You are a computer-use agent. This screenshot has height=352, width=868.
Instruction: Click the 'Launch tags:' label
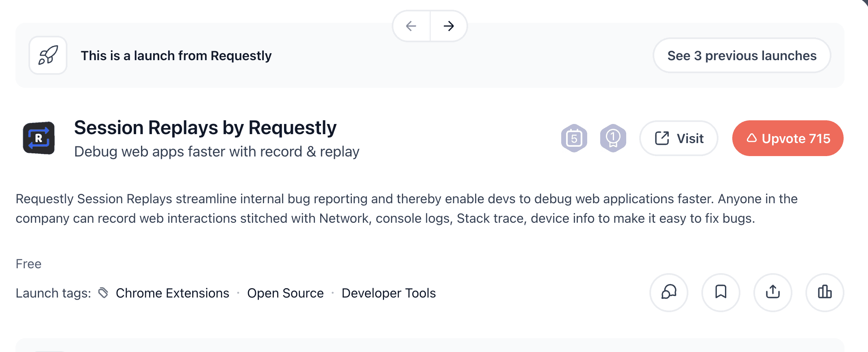pyautogui.click(x=53, y=293)
